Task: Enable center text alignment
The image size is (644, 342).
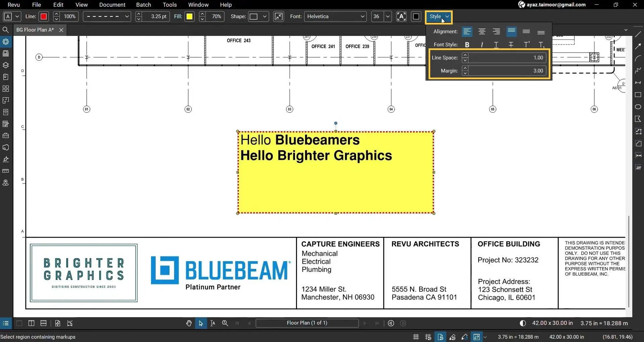Action: point(482,31)
